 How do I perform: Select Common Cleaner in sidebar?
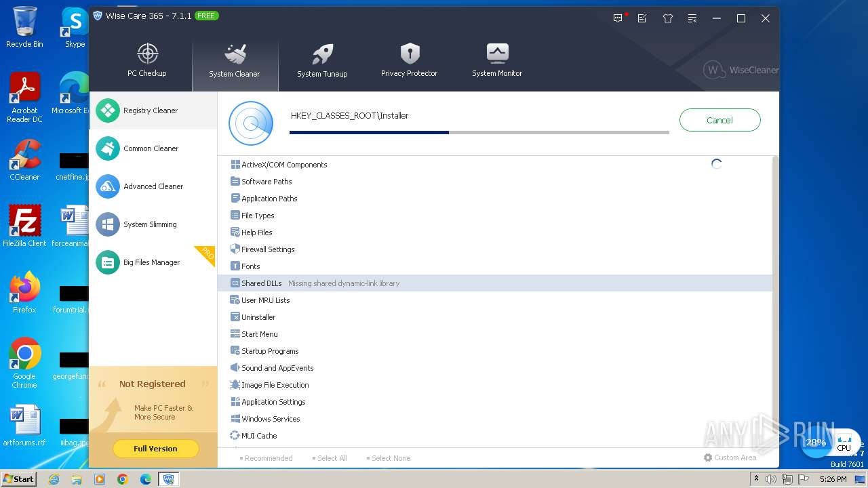point(153,148)
